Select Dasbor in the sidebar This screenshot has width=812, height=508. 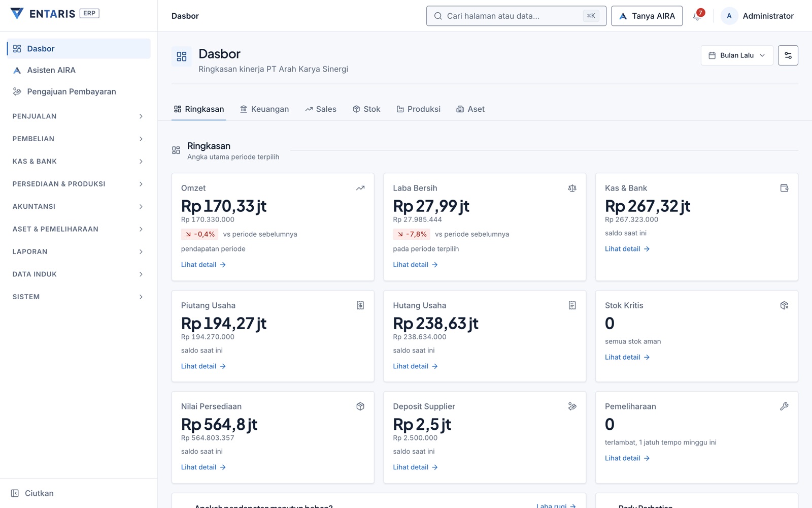click(79, 49)
